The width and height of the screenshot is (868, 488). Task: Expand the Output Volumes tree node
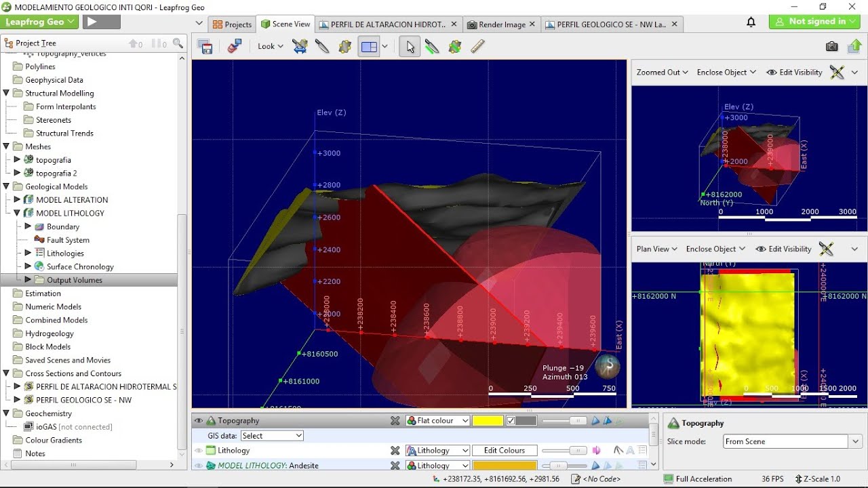28,280
